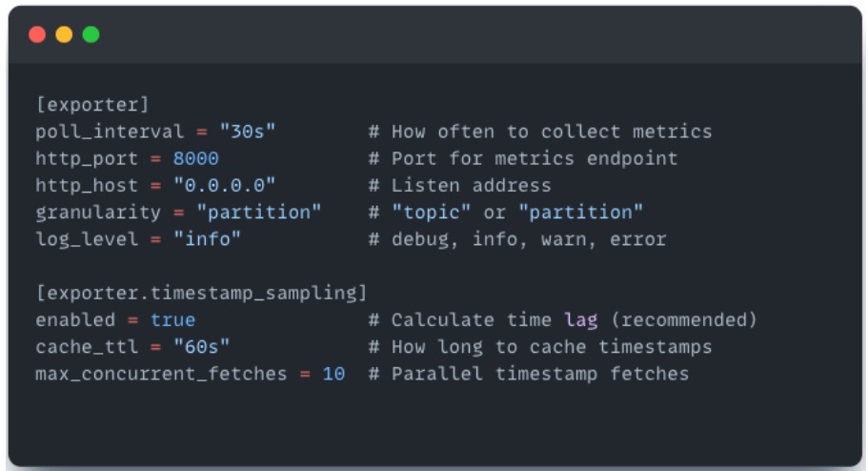Image resolution: width=868 pixels, height=471 pixels.
Task: Click the yellow minimize dot
Action: coord(64,35)
